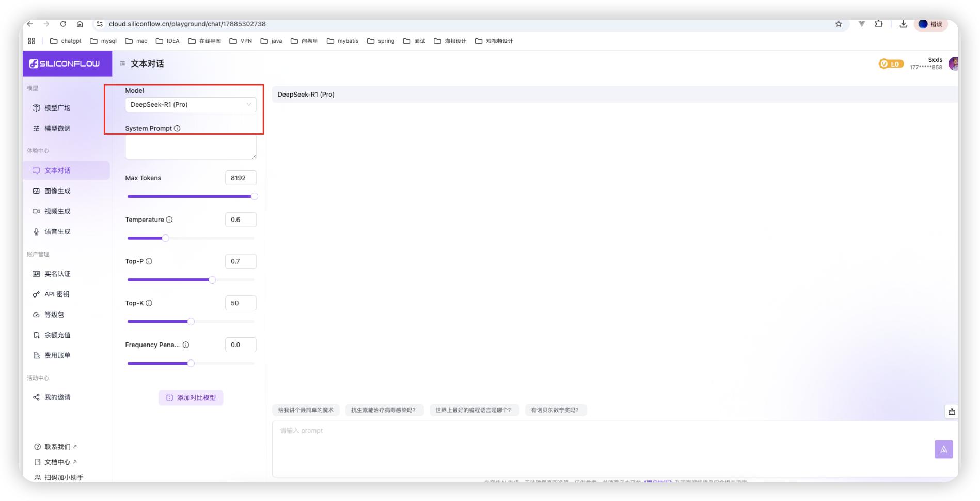Click the Temperature value field
Image resolution: width=980 pixels, height=501 pixels.
241,220
